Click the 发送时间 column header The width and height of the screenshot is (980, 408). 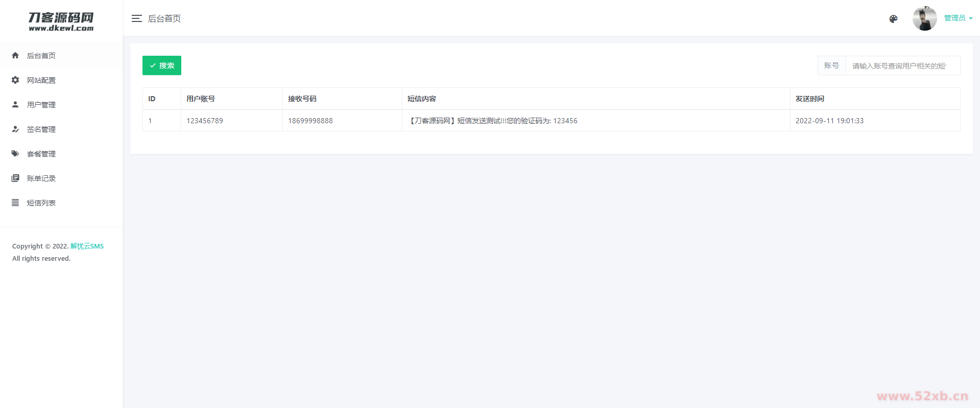(809, 99)
